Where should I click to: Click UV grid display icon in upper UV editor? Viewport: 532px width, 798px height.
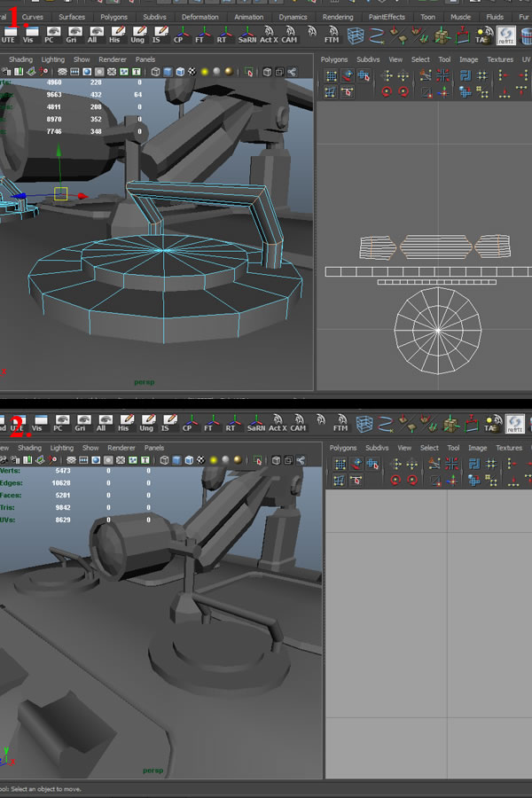coord(331,76)
